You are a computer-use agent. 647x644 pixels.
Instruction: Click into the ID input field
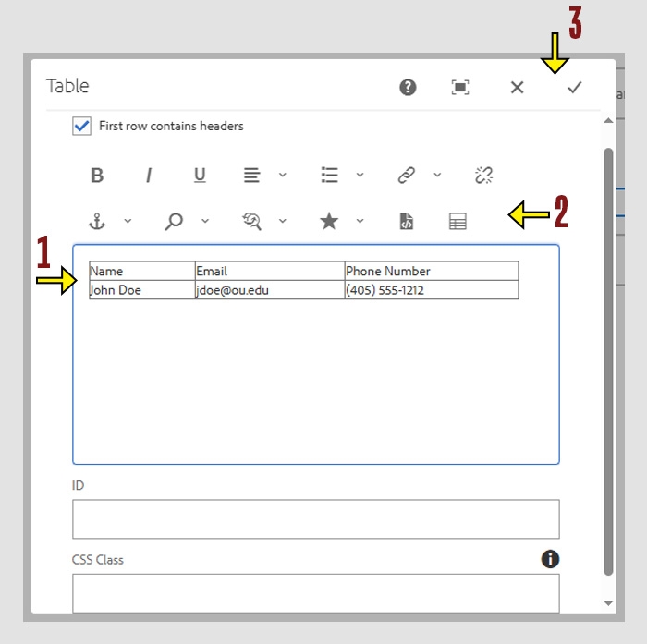click(316, 519)
